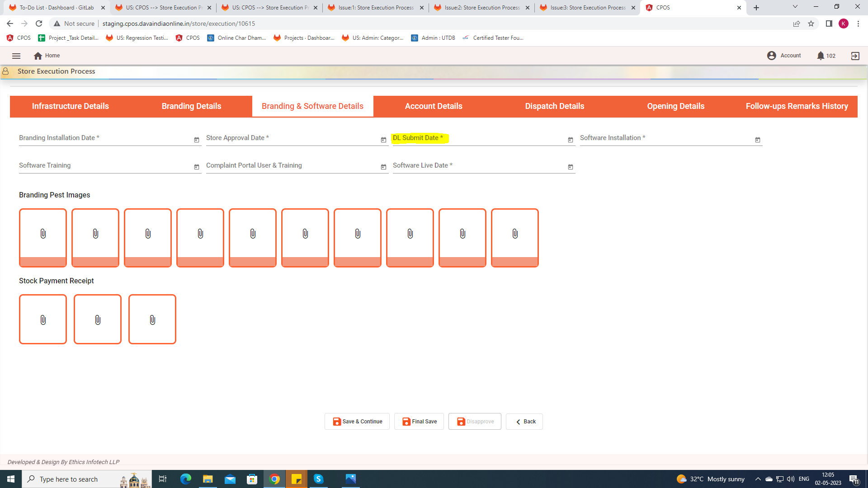Click last Stock Payment Receipt attachment slot

(x=152, y=320)
